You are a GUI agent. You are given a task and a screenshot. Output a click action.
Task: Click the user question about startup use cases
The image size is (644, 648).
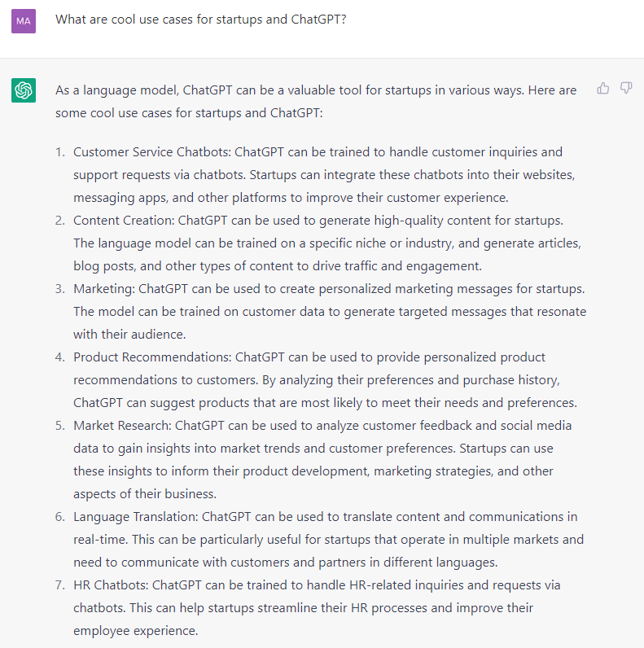point(200,20)
